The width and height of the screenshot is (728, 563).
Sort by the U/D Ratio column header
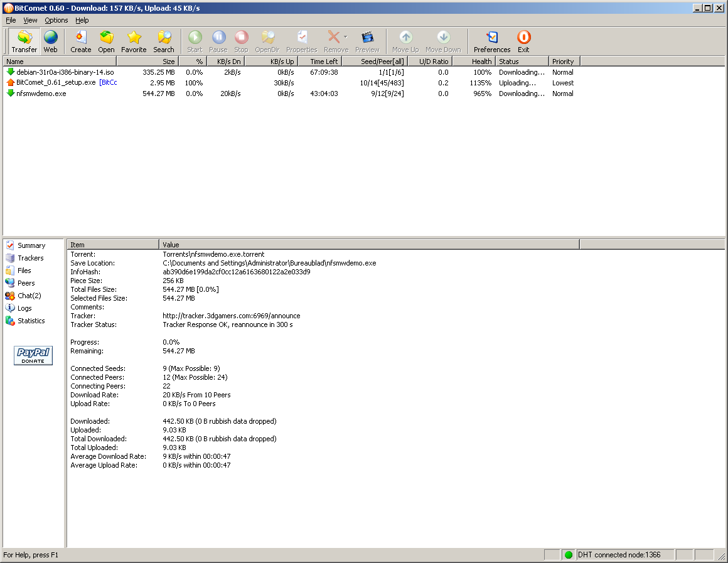pyautogui.click(x=430, y=62)
